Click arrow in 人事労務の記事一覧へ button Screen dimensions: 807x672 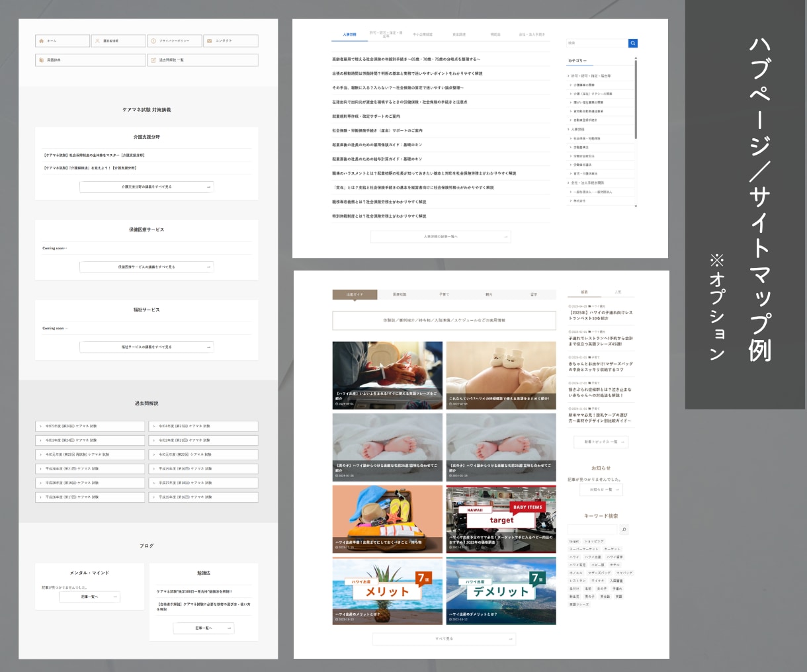(x=506, y=237)
